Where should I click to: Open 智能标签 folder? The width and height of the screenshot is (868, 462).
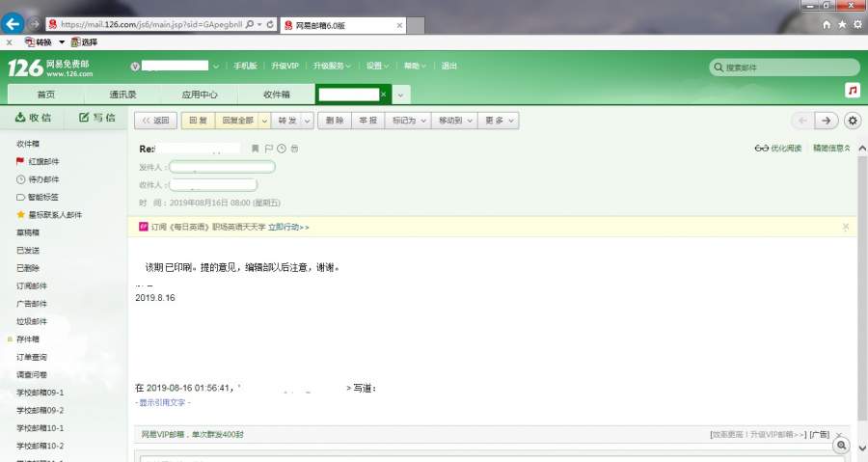[43, 197]
